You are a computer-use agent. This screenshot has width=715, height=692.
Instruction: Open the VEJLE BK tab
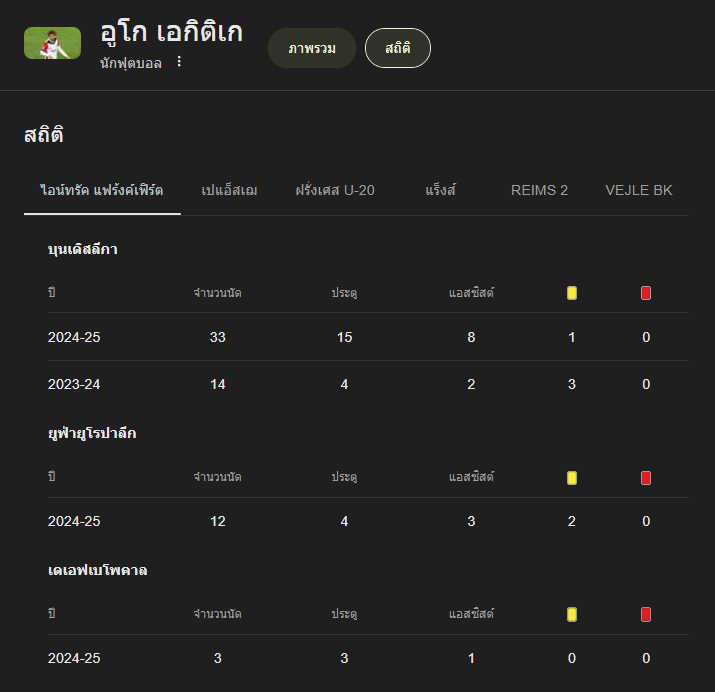point(638,190)
